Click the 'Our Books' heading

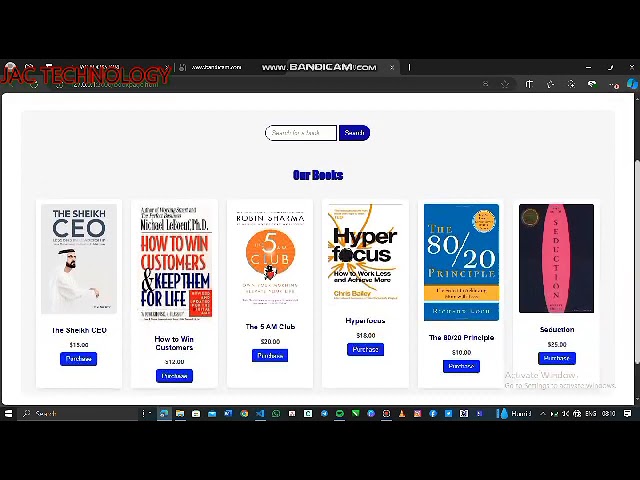pos(318,175)
